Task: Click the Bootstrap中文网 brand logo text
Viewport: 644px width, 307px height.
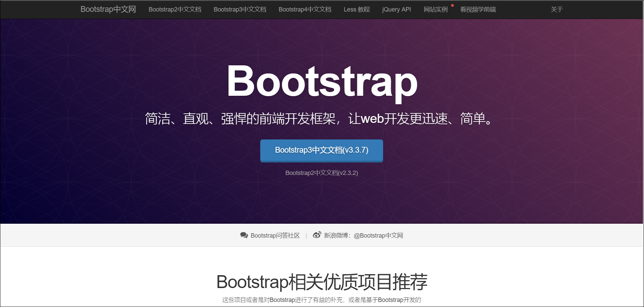Action: pyautogui.click(x=108, y=9)
